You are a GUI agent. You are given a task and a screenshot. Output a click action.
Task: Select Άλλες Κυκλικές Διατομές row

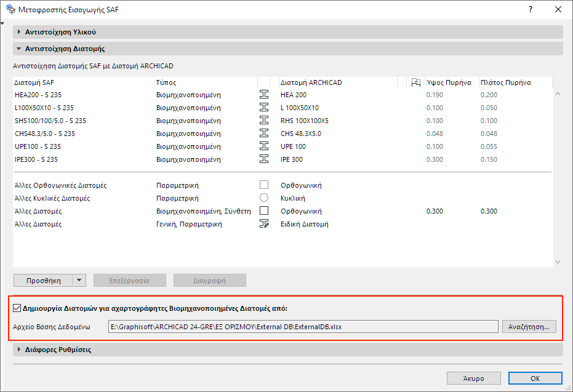point(282,198)
